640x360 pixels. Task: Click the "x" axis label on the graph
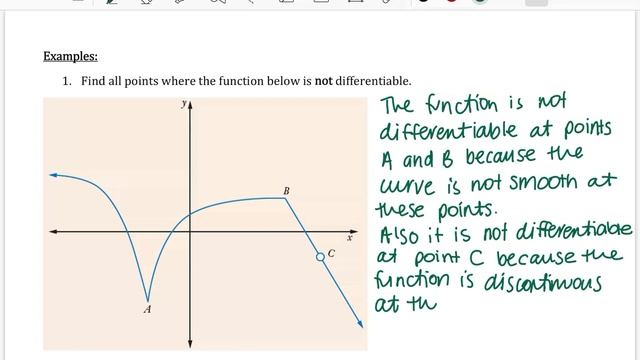click(x=350, y=238)
